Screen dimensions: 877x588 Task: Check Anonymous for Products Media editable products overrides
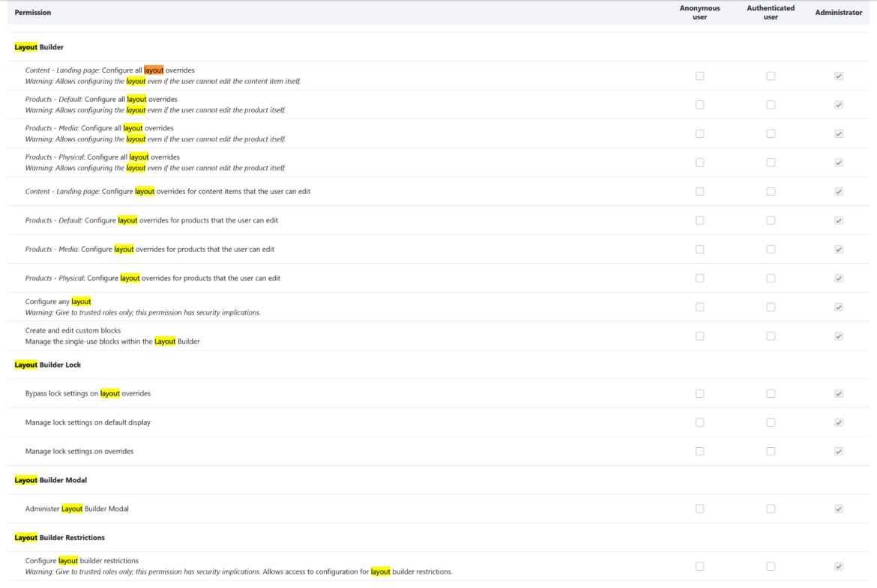(x=699, y=249)
